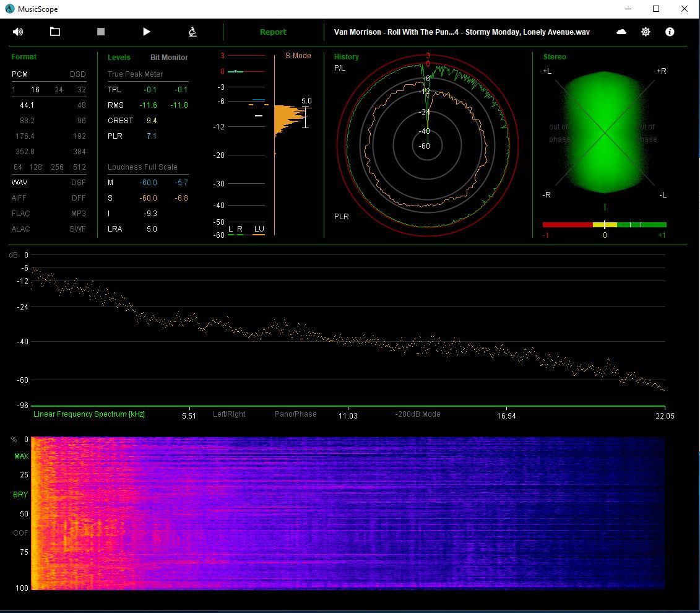
Task: Click the MAX spectrogram label
Action: click(21, 456)
